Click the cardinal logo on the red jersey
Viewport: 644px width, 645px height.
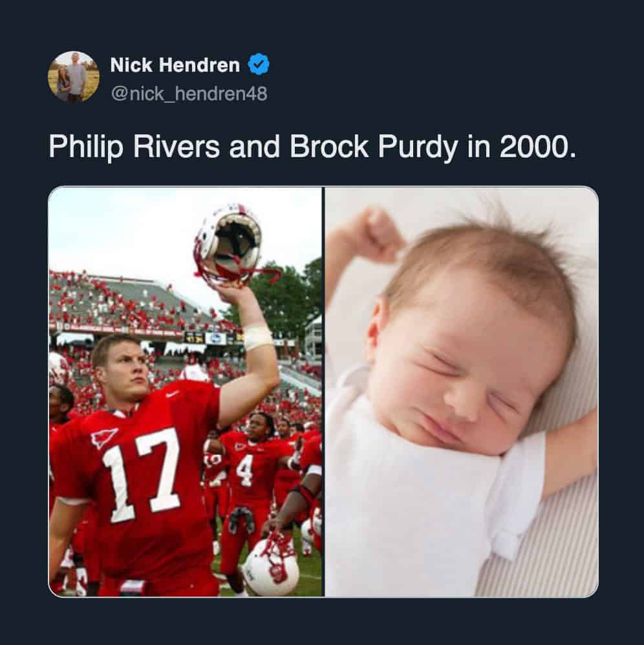(x=104, y=438)
